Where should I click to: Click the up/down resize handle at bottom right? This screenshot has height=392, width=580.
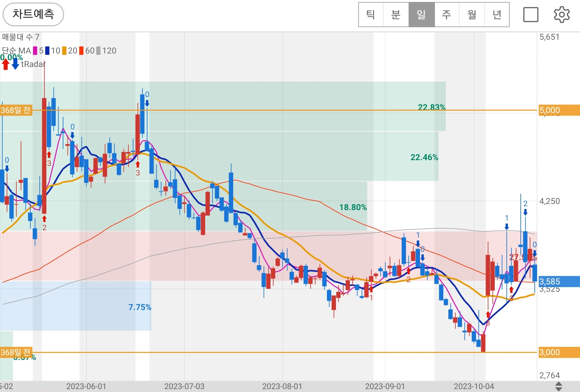point(558,386)
